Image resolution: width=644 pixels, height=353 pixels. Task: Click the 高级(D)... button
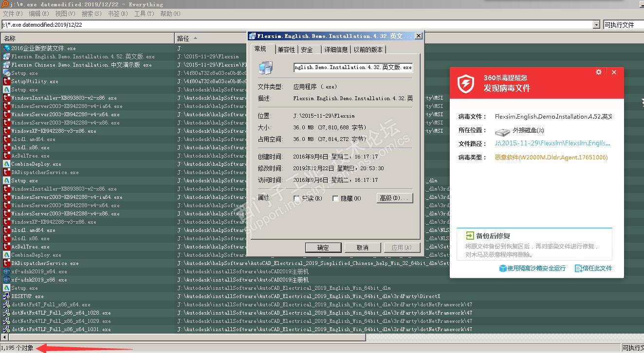[x=395, y=198]
